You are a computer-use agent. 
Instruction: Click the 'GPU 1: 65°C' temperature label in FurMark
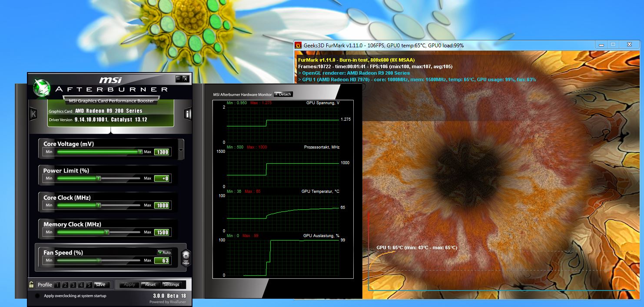pos(417,248)
